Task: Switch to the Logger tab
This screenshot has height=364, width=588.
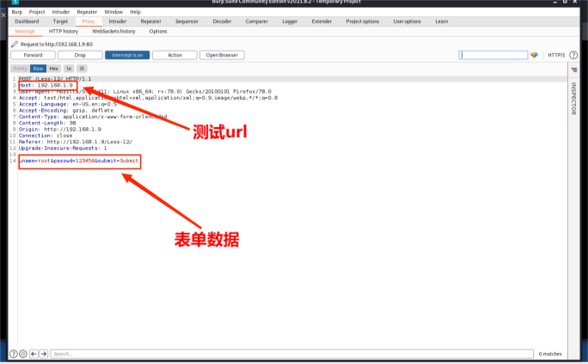Action: click(290, 21)
